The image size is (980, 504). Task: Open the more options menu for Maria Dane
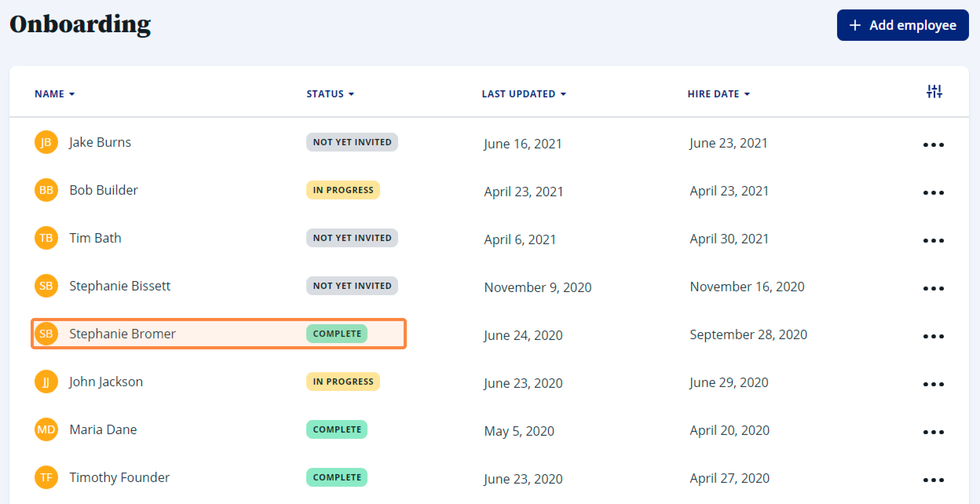933,432
